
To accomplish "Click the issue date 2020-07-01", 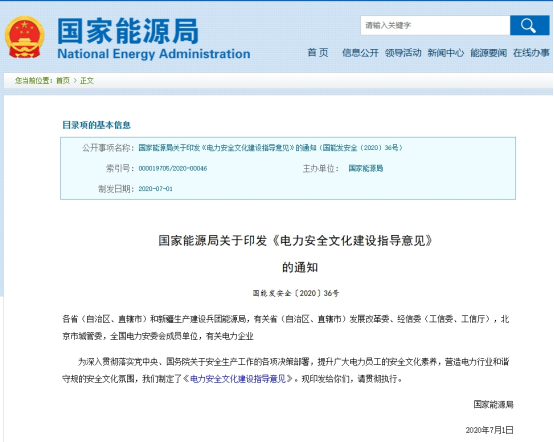I will pyautogui.click(x=155, y=189).
